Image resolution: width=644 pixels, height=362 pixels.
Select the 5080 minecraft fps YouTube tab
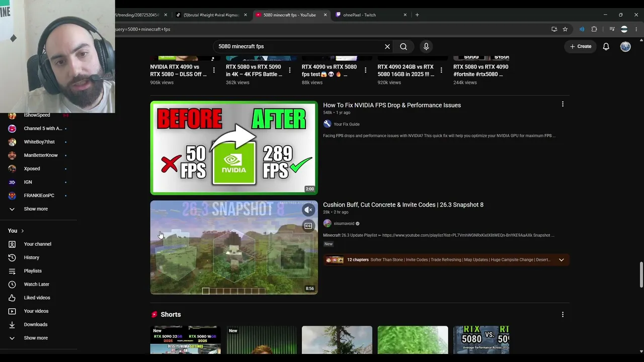(291, 15)
